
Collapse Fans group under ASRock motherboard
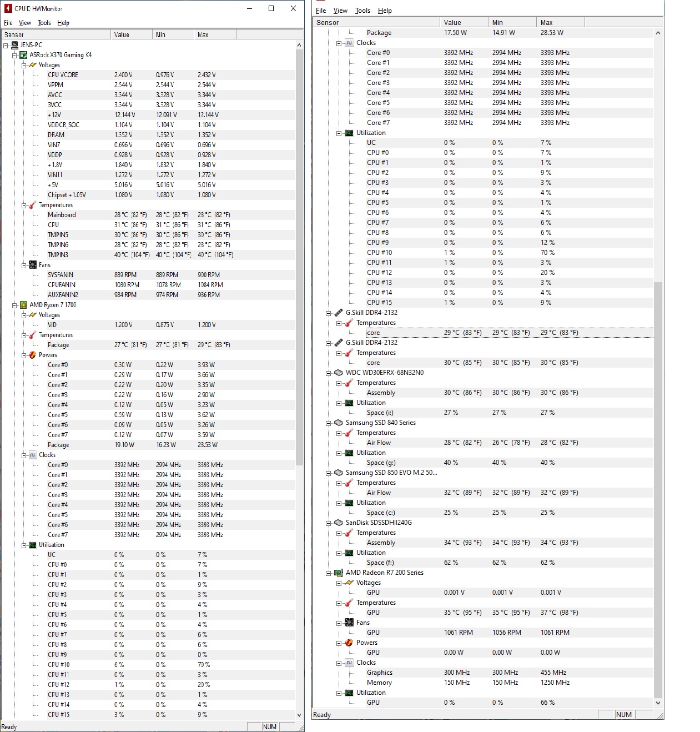[24, 265]
